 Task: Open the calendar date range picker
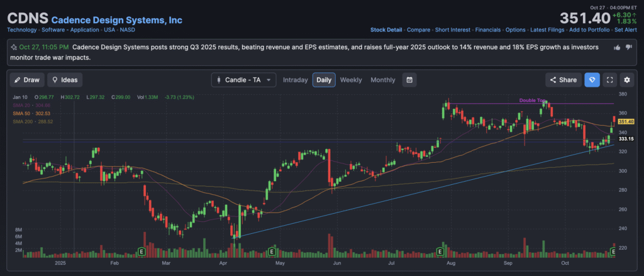409,80
